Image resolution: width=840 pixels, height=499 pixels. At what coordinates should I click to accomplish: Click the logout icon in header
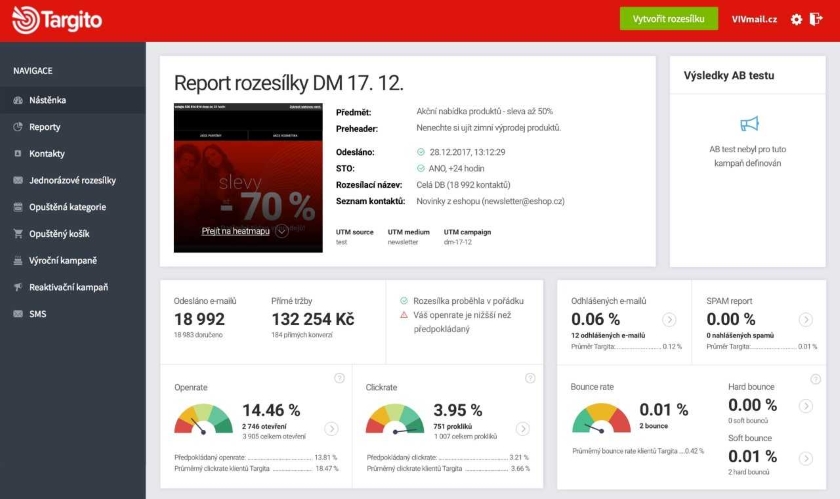tap(816, 19)
